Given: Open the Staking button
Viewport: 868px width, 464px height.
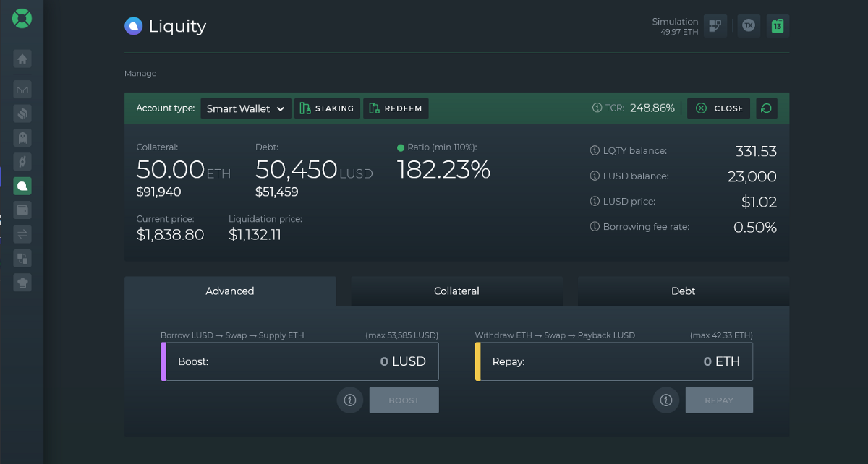Looking at the screenshot, I should point(327,108).
